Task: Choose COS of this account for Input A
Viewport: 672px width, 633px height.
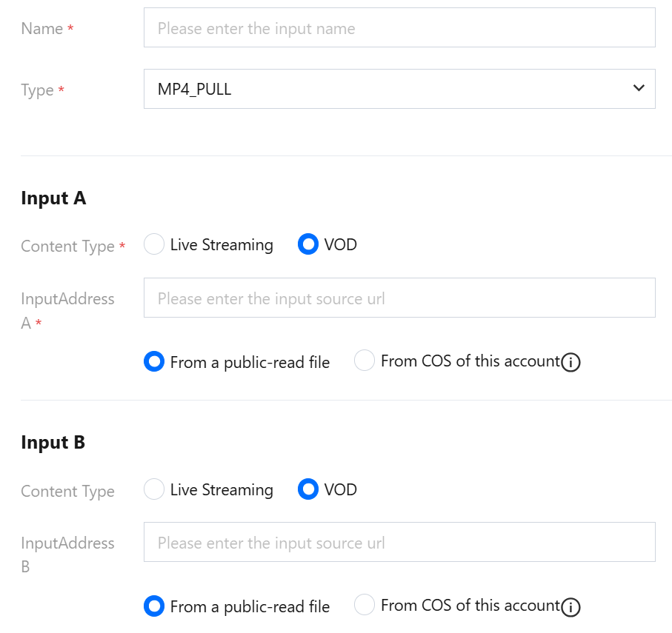Action: (365, 361)
